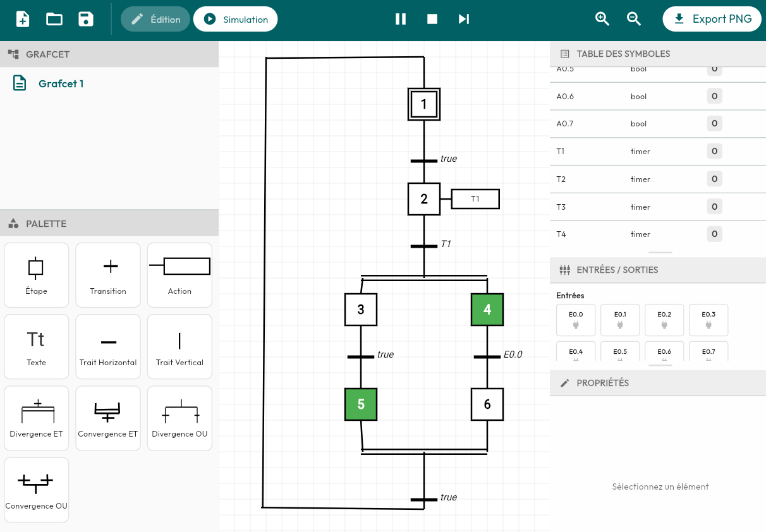Zoom out of the canvas
This screenshot has height=532, width=766.
point(634,19)
